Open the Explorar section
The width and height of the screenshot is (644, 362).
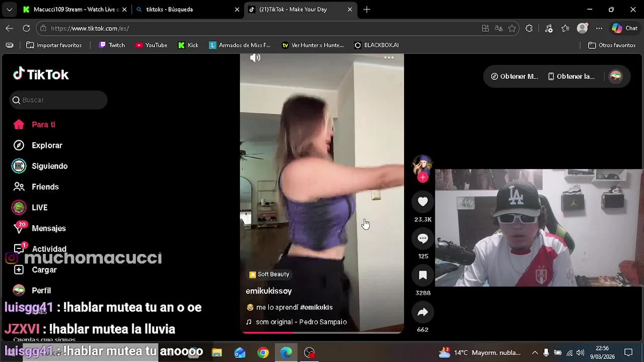click(38, 145)
